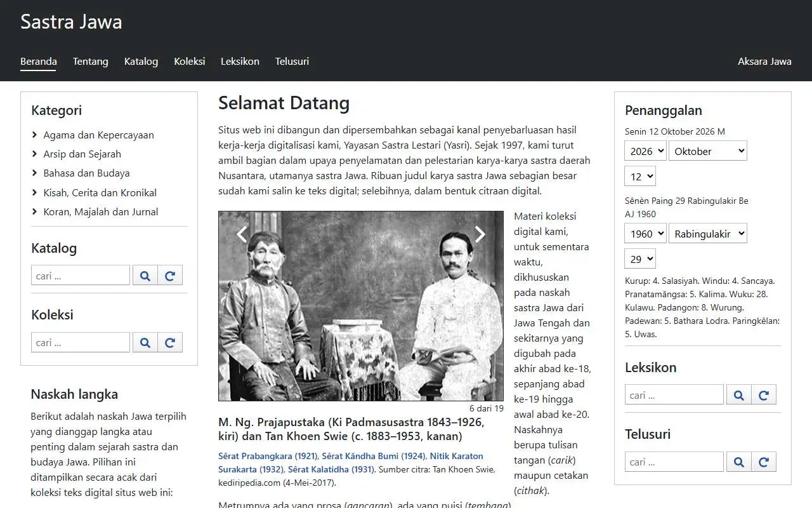Open the Sêrat Kăndha Bumi (1924) link
The width and height of the screenshot is (812, 508).
[x=374, y=456]
